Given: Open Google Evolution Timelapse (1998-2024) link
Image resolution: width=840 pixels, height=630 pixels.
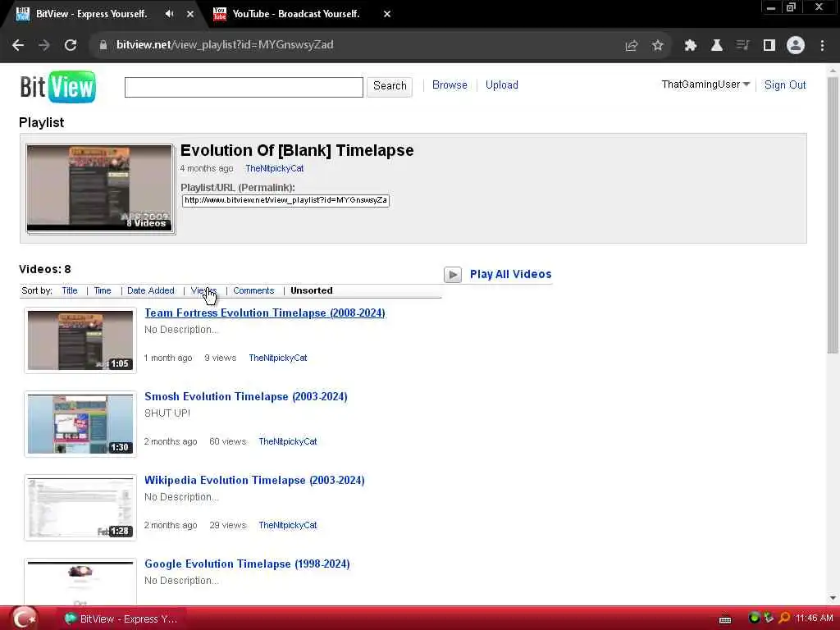Looking at the screenshot, I should (247, 564).
